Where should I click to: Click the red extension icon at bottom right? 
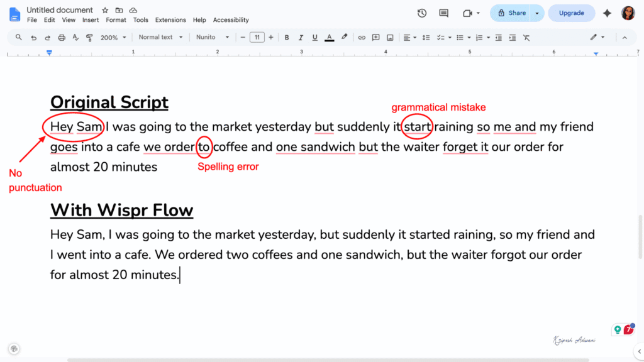(628, 329)
